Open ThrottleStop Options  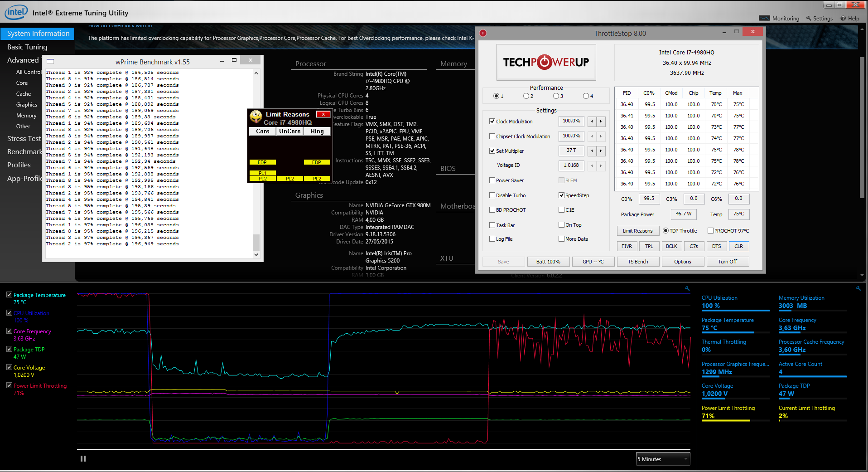tap(683, 262)
